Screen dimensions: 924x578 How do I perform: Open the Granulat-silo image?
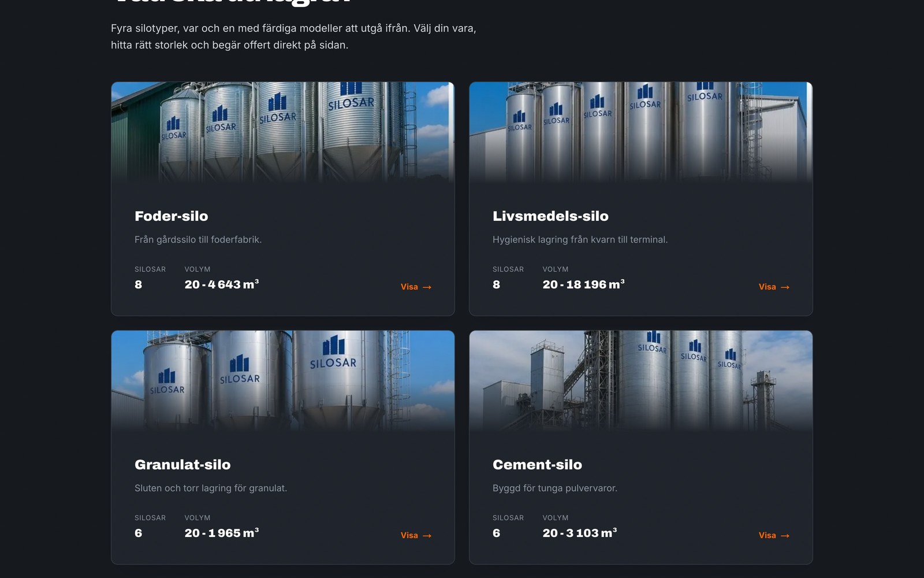click(283, 381)
